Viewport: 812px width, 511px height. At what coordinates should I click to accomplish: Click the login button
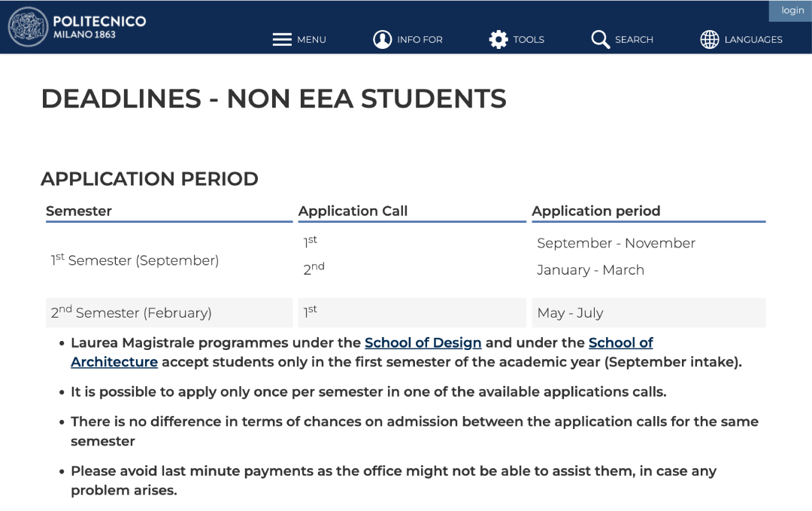[x=792, y=11]
